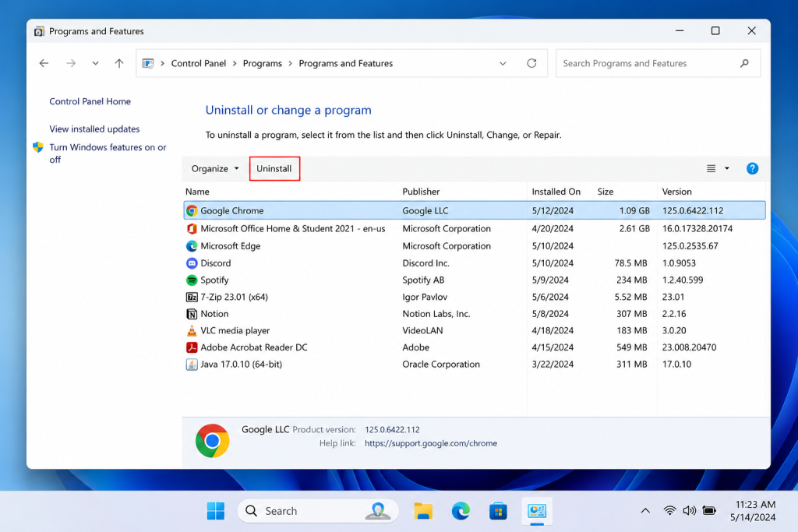Click the Microsoft Edge icon in the program list

point(192,246)
